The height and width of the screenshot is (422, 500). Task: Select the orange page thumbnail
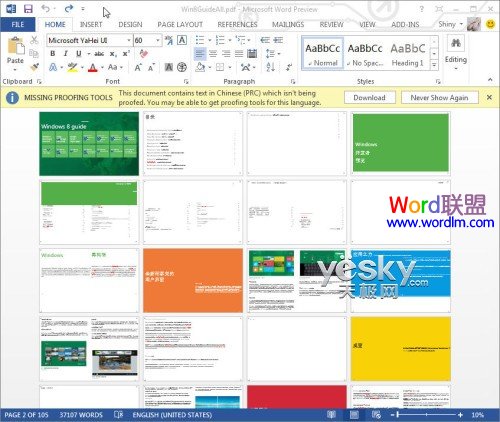tap(193, 280)
